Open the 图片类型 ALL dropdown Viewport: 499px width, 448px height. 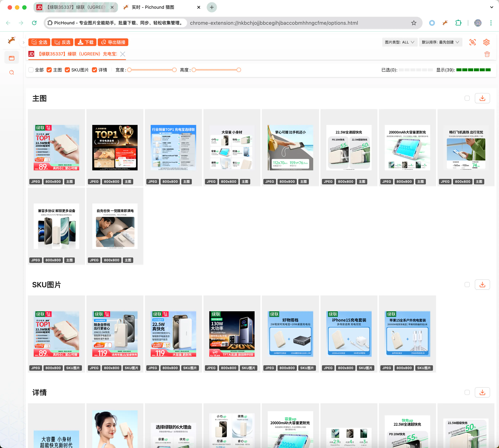point(399,42)
